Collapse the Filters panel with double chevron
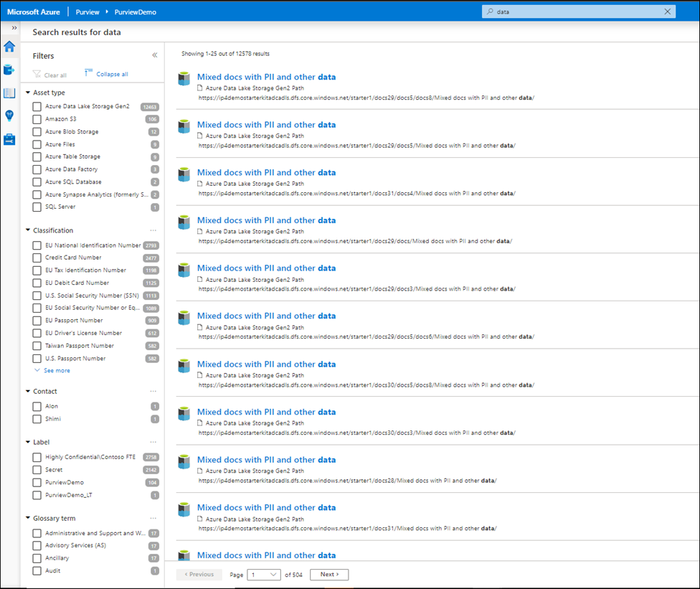Image resolution: width=700 pixels, height=589 pixels. (154, 55)
